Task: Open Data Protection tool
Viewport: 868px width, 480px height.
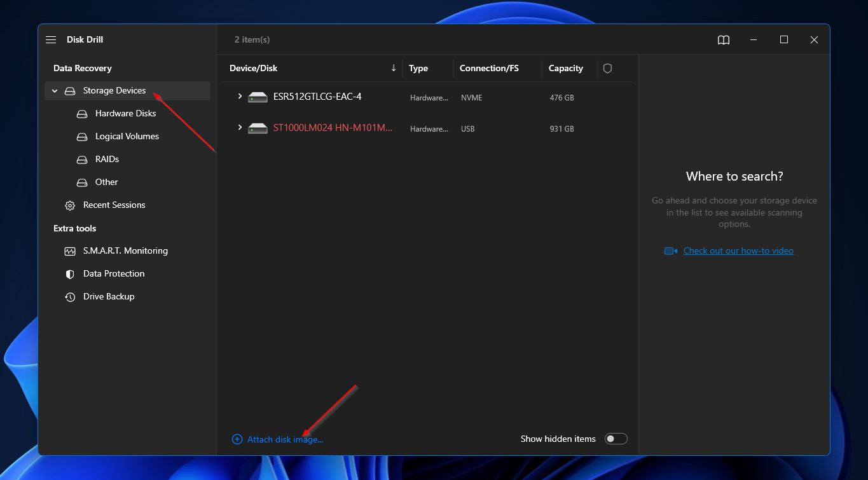Action: (114, 273)
